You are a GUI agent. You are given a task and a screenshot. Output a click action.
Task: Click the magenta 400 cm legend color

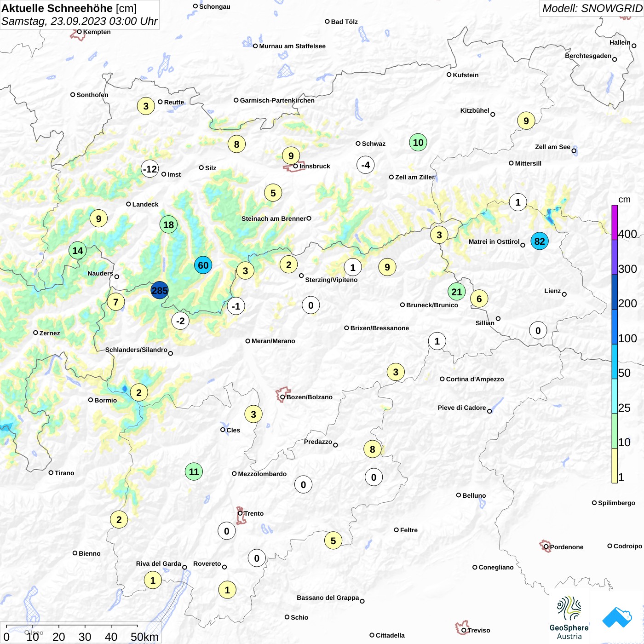coord(614,223)
